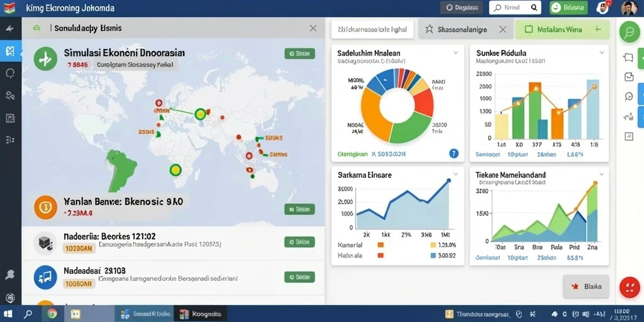Expand the Sadeluthim Nnalean chart dropdown arrow
644x322 pixels.
pyautogui.click(x=455, y=53)
